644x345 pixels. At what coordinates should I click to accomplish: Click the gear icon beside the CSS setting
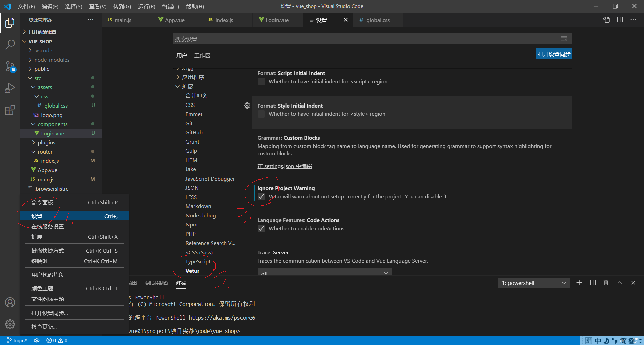(x=247, y=105)
